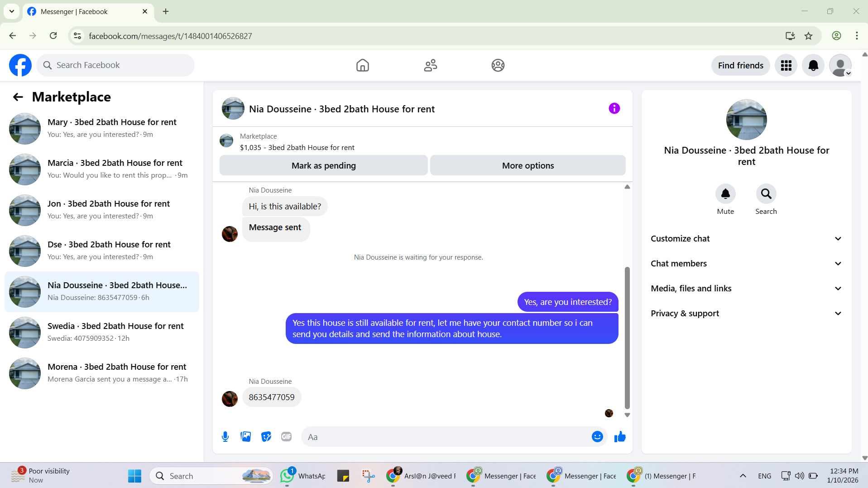Expand the Customize chat section

[746, 239]
